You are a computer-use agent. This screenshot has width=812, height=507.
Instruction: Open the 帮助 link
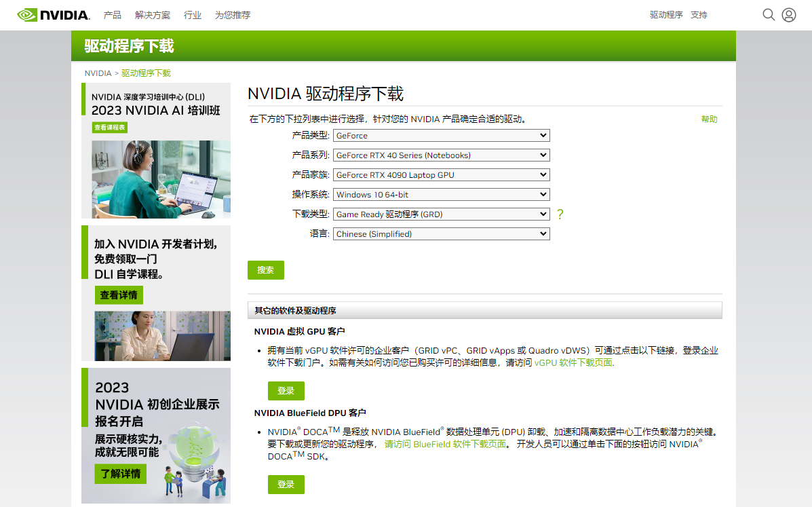[709, 119]
